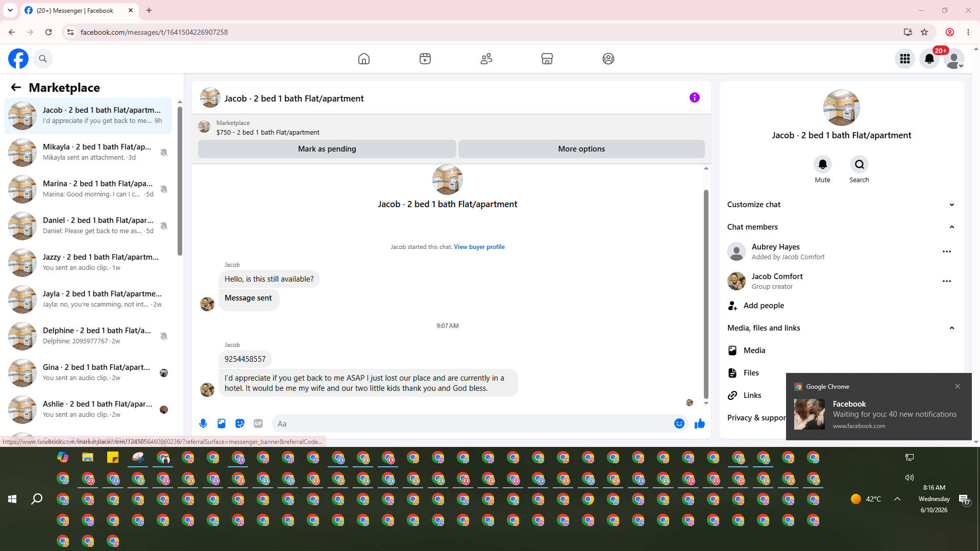Open Marina's conversation in the list
Viewport: 980px width, 551px height.
point(88,189)
